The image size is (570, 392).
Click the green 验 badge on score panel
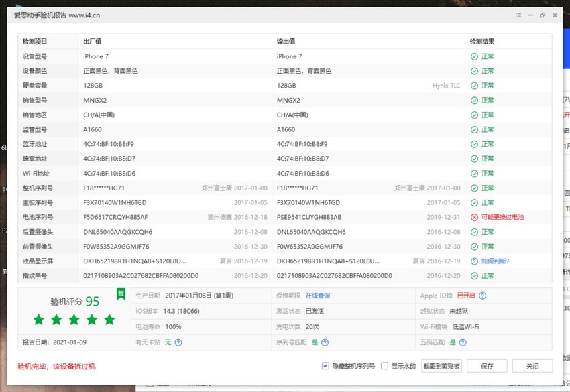point(121,293)
